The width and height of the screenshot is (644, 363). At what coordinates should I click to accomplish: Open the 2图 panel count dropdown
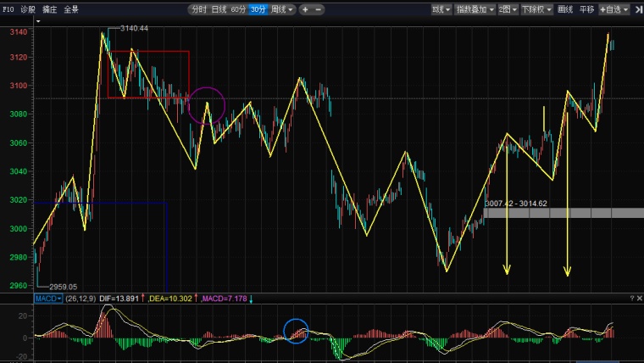508,9
